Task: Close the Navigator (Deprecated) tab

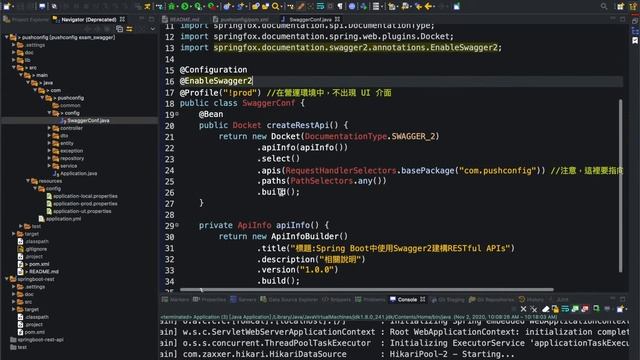Action: (x=122, y=19)
